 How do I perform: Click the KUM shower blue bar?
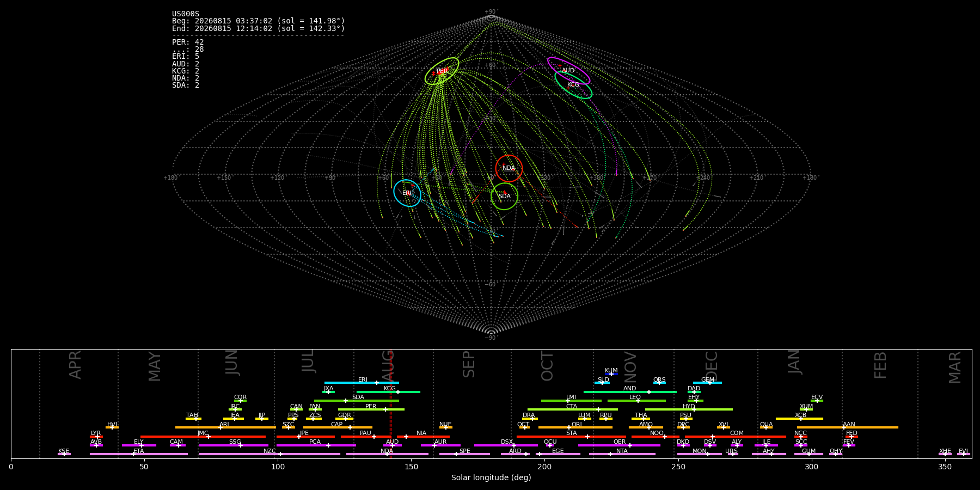(611, 374)
